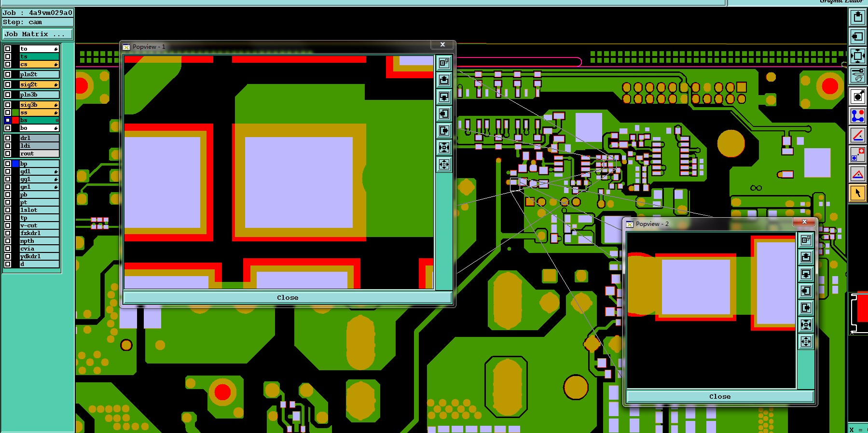Toggle the checkbox for layer sig2t
Viewport: 868px width, 433px height.
point(8,84)
